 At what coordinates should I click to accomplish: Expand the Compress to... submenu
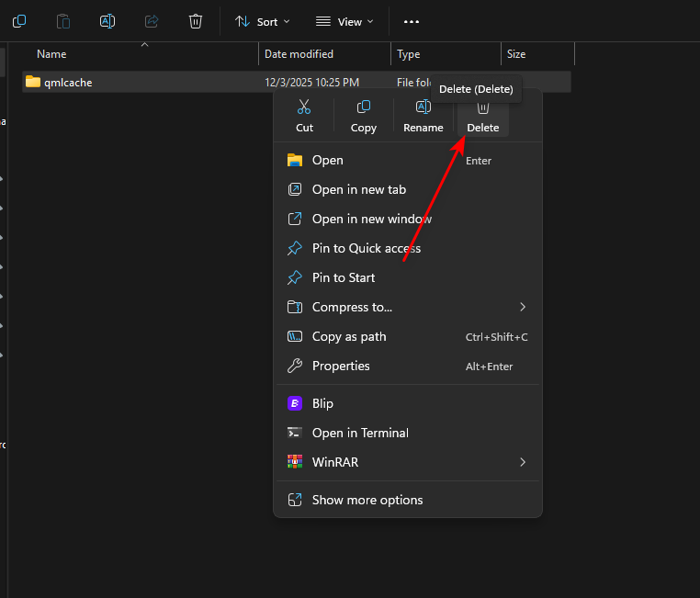(x=408, y=307)
